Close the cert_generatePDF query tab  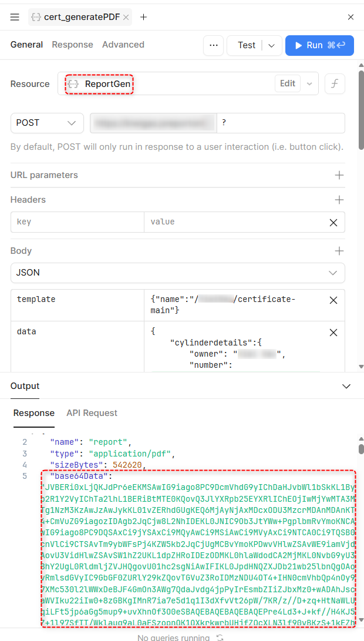click(x=126, y=17)
